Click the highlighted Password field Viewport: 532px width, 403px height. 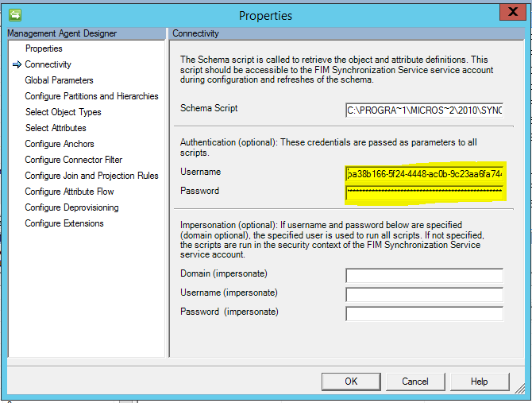(x=424, y=192)
